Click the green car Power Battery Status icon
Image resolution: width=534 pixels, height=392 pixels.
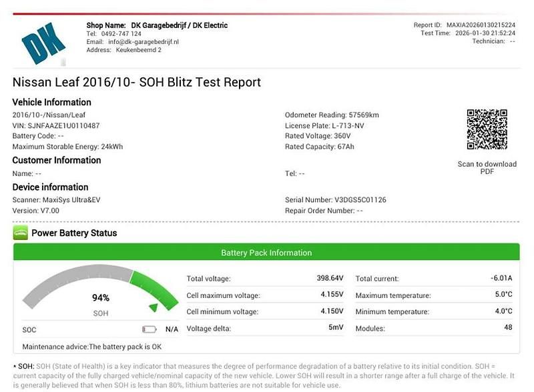coord(20,233)
